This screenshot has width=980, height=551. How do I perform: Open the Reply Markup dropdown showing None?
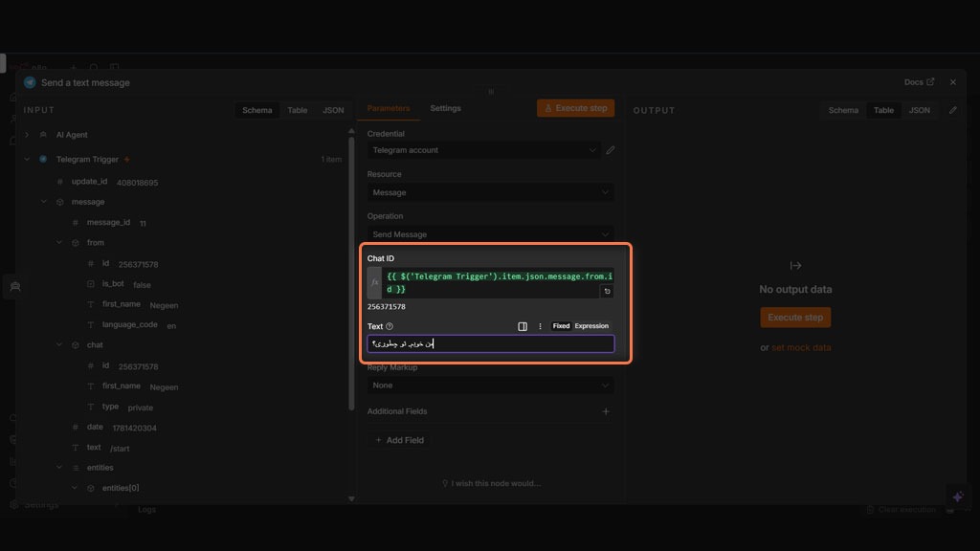click(490, 386)
